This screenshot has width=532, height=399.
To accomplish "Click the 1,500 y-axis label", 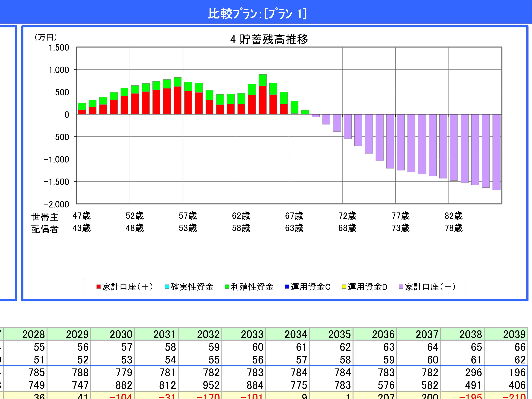I will 59,48.
